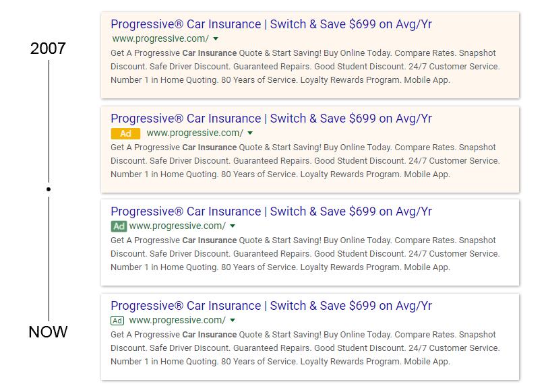Click the description text in the bottom ad

coord(305,348)
